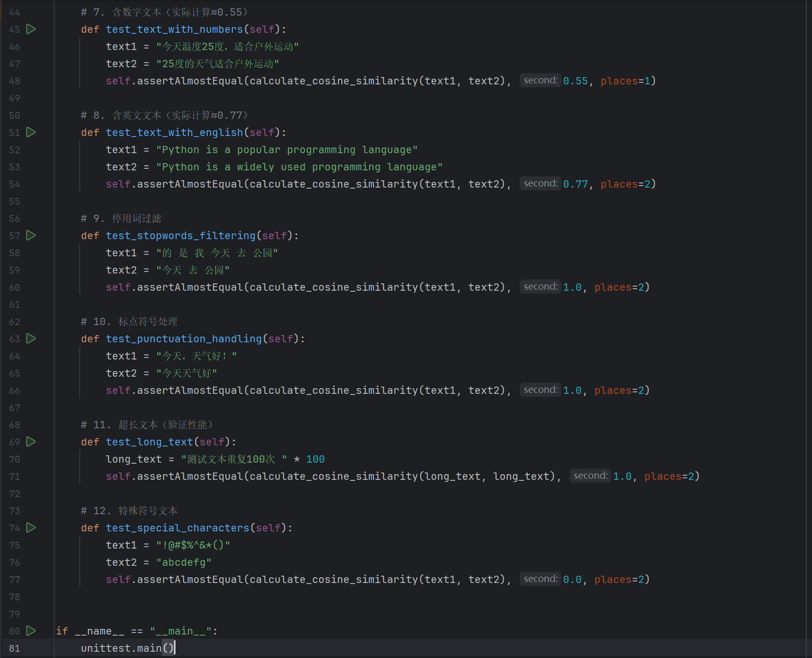This screenshot has height=658, width=812.
Task: Click the comment '# 11. 超长文本'
Action: 147,425
